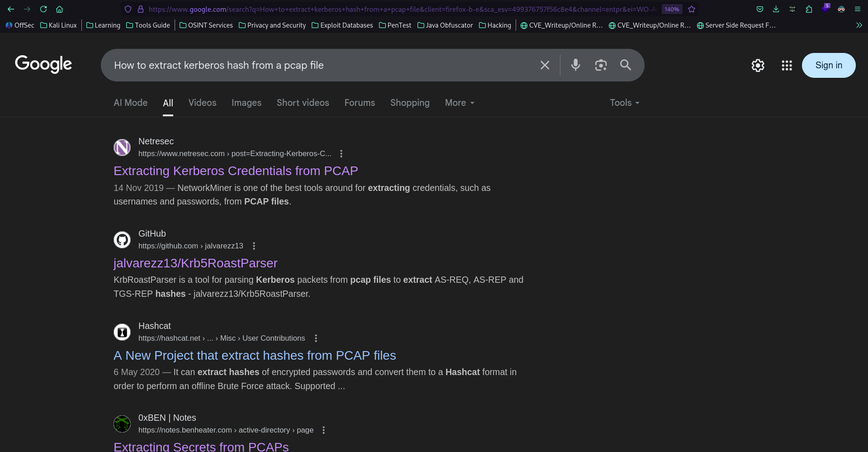Open Extracting Secrets from PCAPs link

point(201,447)
